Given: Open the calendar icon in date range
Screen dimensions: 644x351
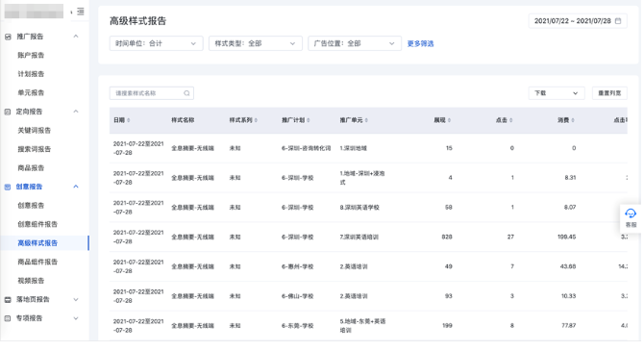Looking at the screenshot, I should coord(618,21).
